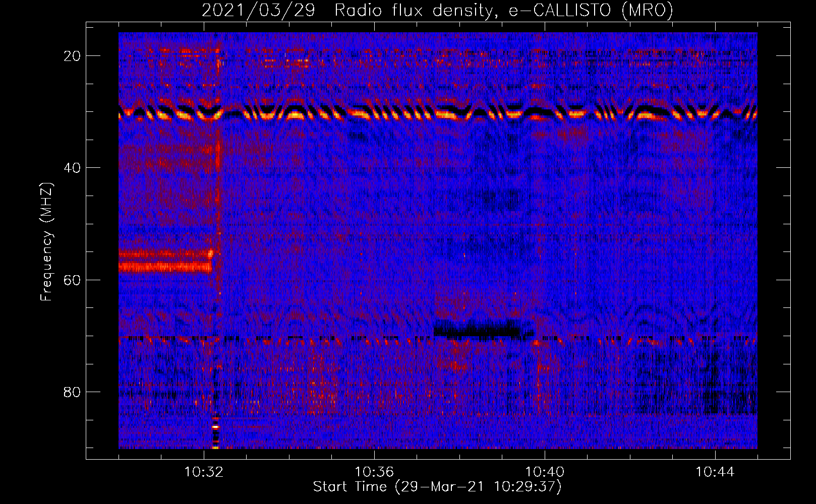Screen dimensions: 816x504
Task: Click the '80' frequency tick label
Action: [x=72, y=392]
